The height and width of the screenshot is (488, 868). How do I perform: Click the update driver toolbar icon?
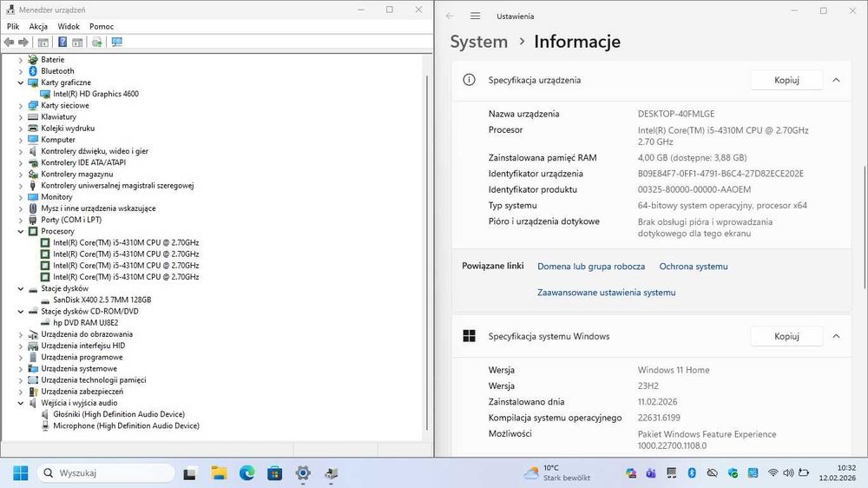[97, 42]
